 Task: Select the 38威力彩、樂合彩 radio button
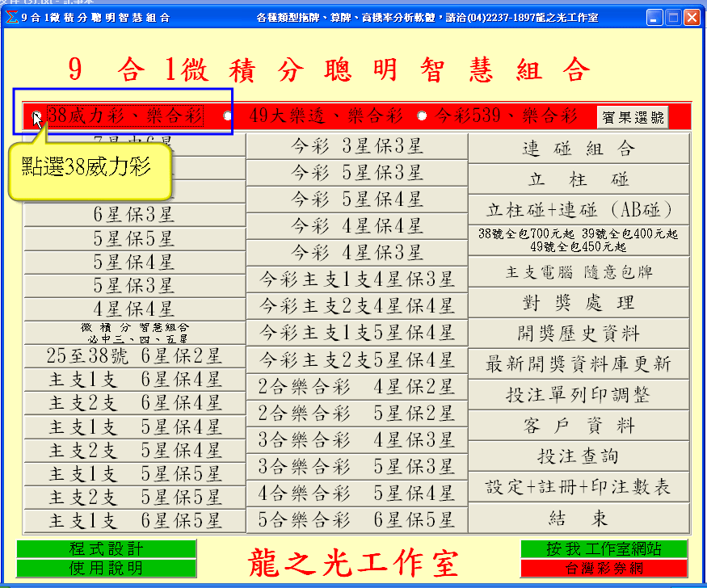tap(37, 116)
